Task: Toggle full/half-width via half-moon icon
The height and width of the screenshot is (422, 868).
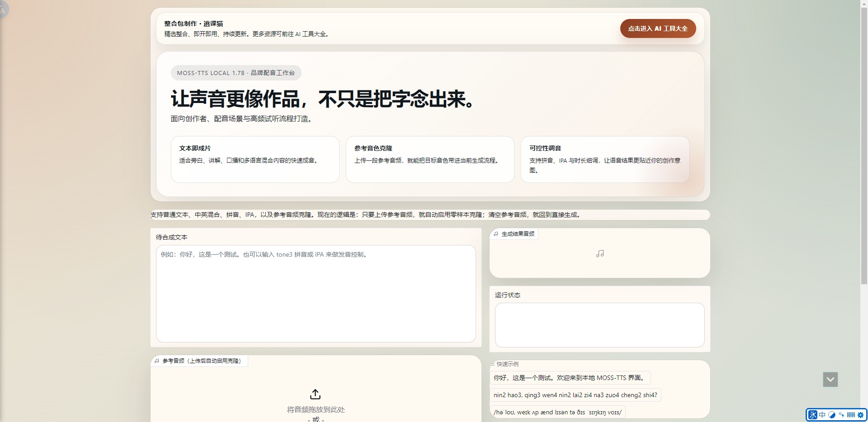Action: tap(832, 415)
